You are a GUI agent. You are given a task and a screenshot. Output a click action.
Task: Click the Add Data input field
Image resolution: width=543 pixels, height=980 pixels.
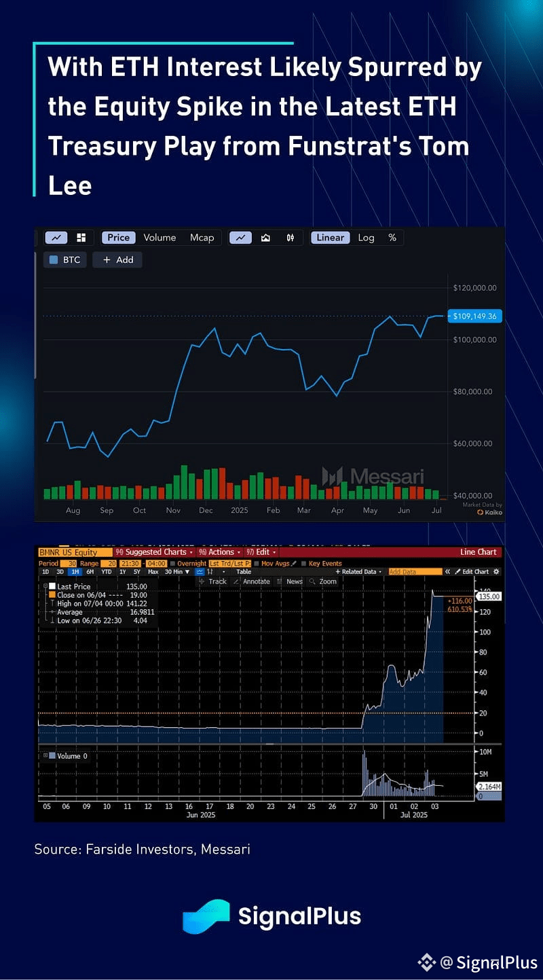point(415,572)
